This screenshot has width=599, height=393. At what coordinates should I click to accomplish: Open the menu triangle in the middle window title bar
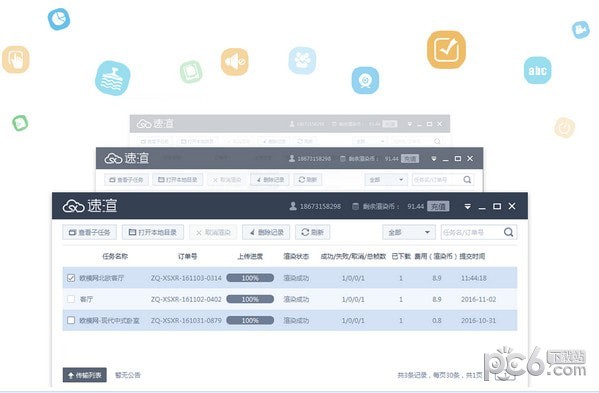point(434,158)
